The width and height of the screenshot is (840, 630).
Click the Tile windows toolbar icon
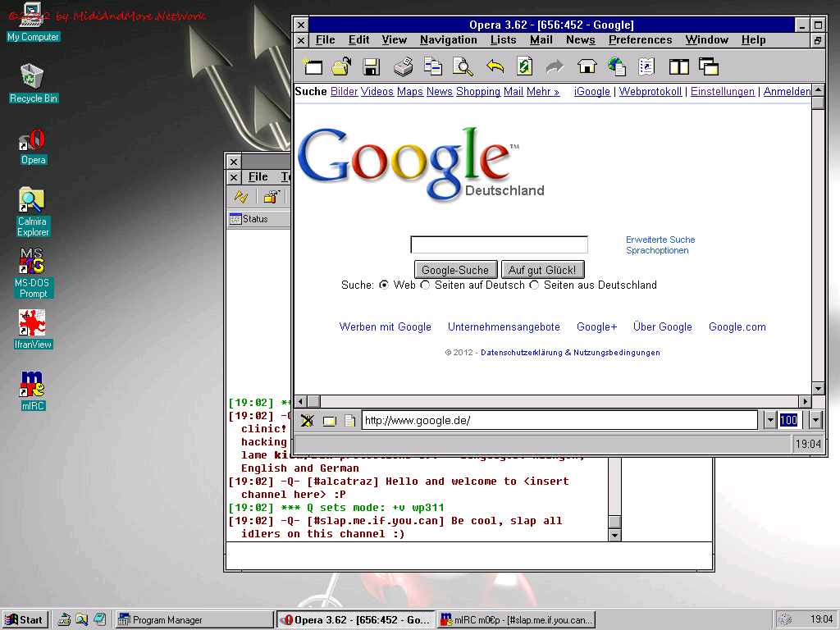pos(678,66)
